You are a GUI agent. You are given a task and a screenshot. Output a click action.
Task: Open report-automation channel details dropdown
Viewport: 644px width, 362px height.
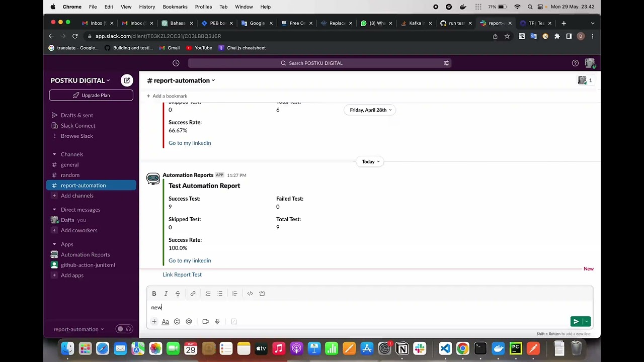(181, 80)
